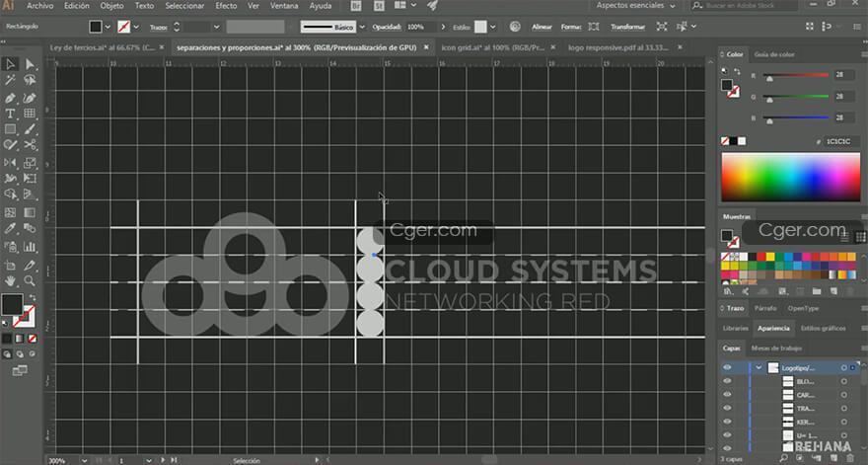Click the layers panel trash delete icon
The image size is (868, 465).
(x=850, y=459)
